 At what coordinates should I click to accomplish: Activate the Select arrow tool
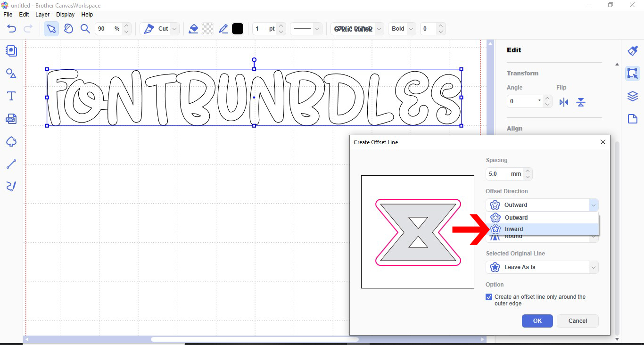coord(51,29)
